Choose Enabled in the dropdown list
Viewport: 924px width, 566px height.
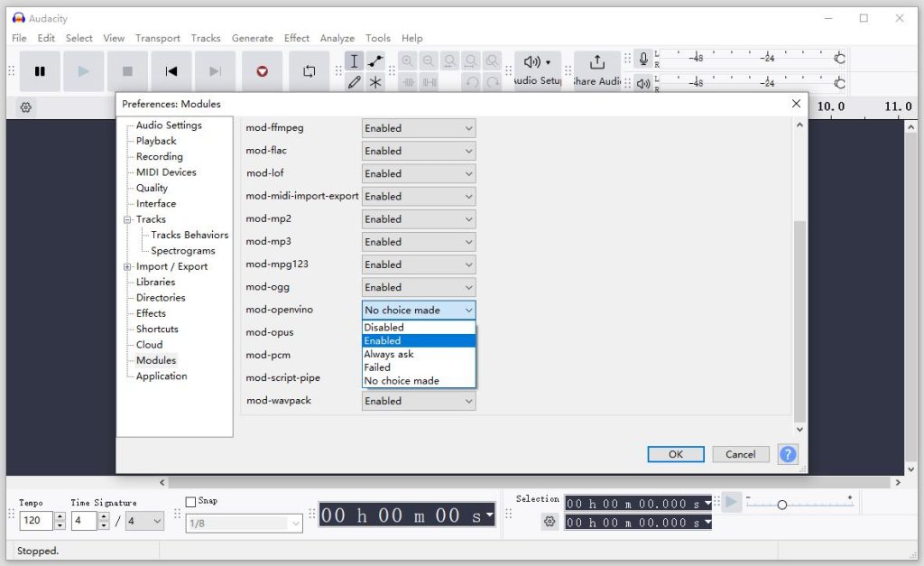[x=419, y=341]
